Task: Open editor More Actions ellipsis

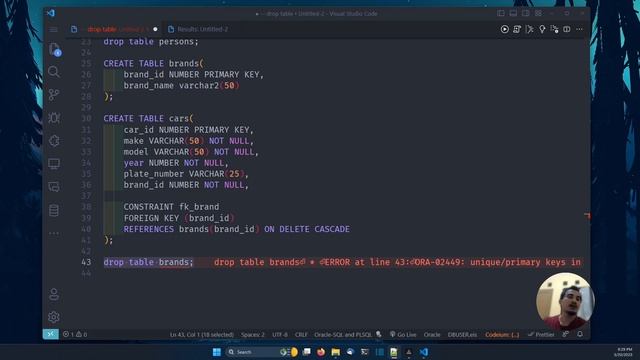Action: click(x=579, y=29)
